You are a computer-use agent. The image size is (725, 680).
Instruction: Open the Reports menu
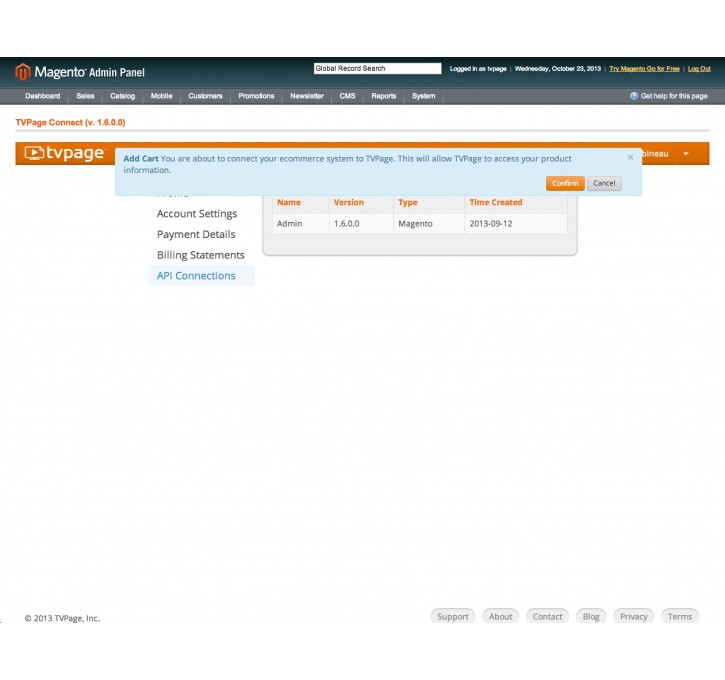(x=384, y=96)
